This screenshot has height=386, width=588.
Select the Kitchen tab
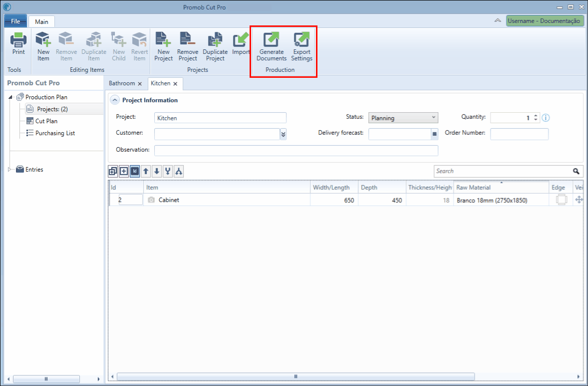pyautogui.click(x=161, y=83)
